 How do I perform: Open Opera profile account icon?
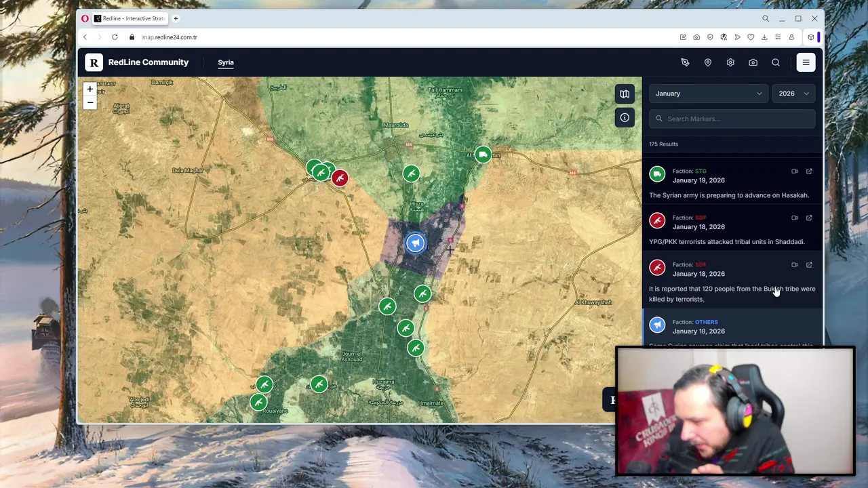click(x=791, y=37)
